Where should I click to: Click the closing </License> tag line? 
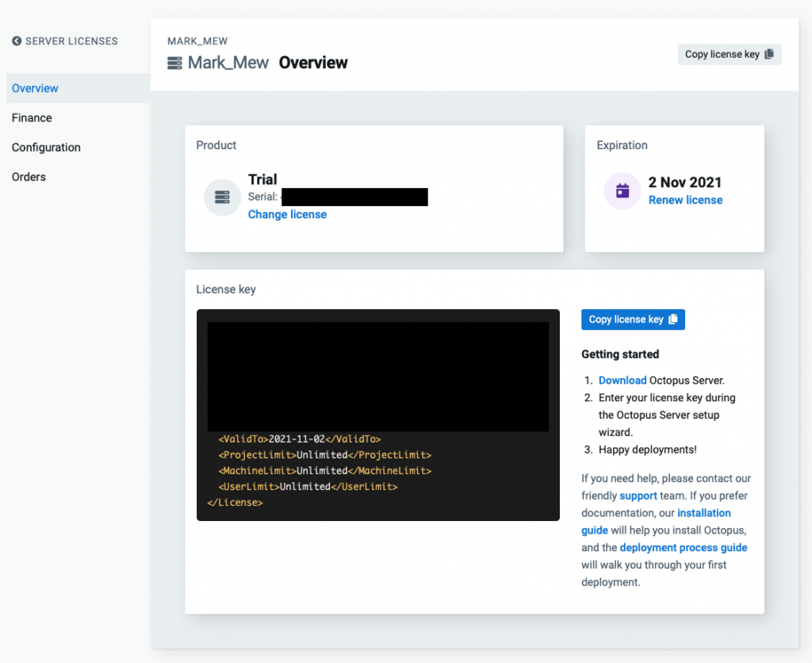235,503
